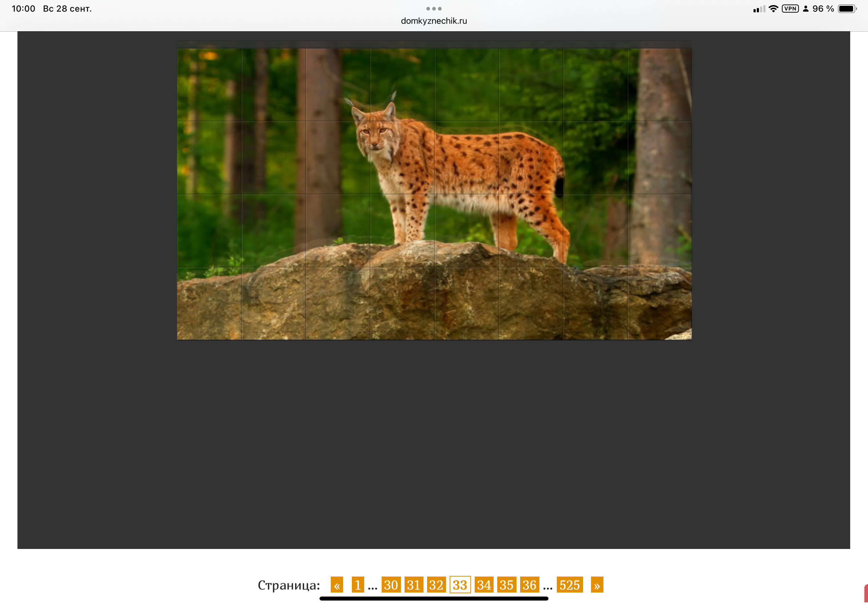This screenshot has width=868, height=606.
Task: Tap the Wi-Fi status icon
Action: (x=773, y=9)
